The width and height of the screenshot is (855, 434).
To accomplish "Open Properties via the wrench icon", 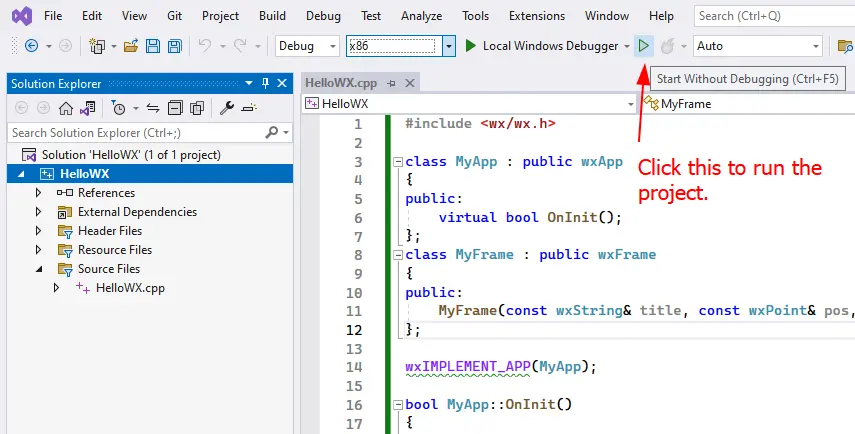I will [227, 108].
